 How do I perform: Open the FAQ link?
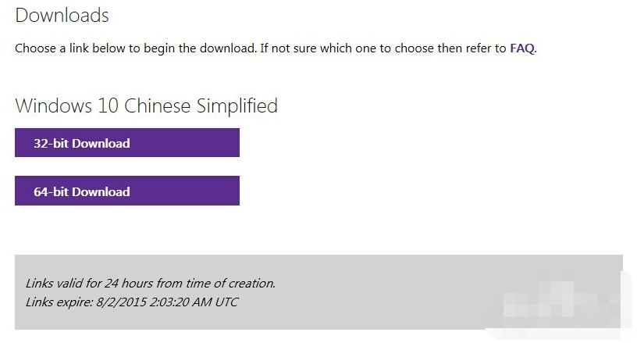tap(522, 48)
